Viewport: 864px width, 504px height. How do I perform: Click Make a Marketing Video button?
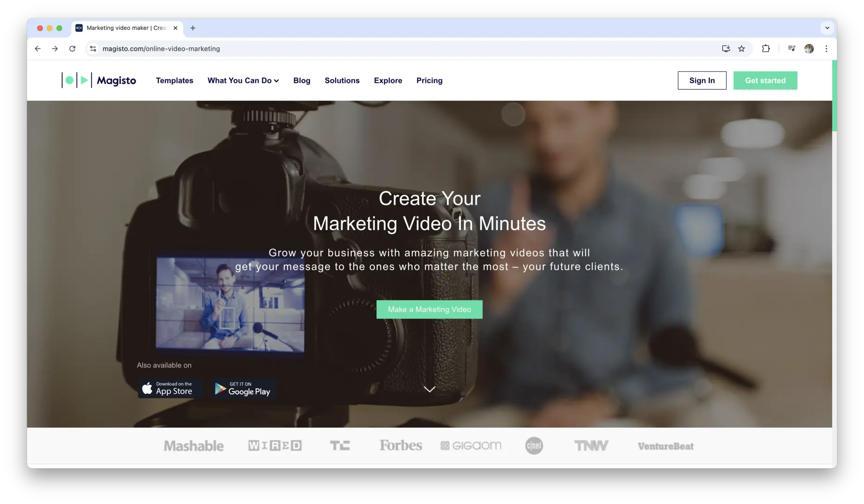pos(429,309)
